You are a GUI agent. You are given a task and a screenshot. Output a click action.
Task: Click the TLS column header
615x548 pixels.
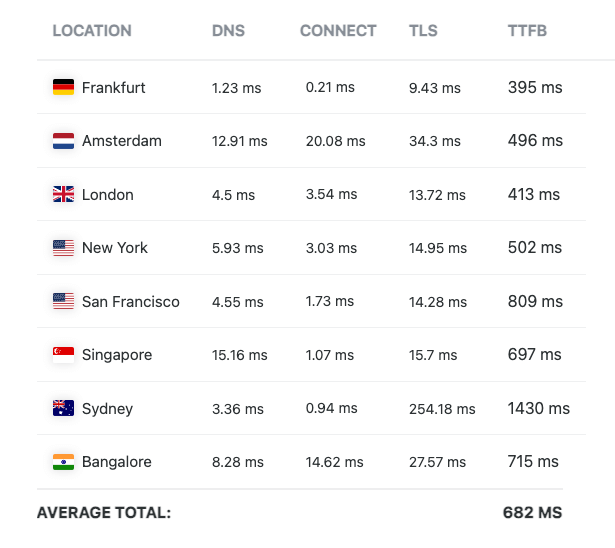click(x=423, y=31)
